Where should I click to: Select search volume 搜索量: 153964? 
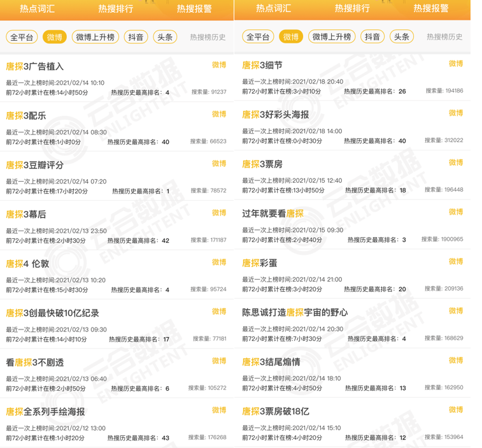click(444, 437)
